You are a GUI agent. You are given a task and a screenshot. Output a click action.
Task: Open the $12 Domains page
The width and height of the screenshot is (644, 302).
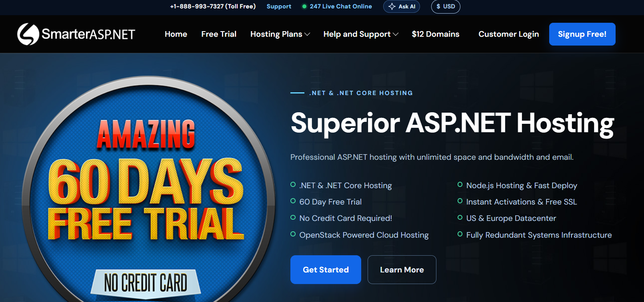436,34
